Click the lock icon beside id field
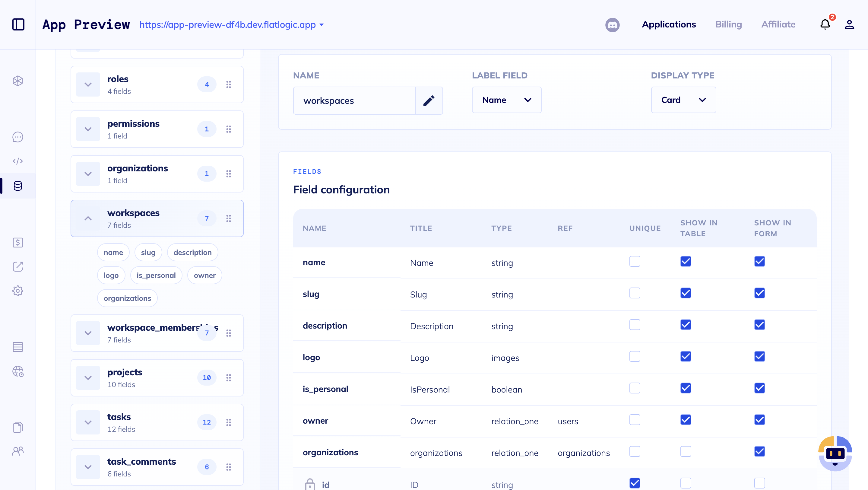 (310, 484)
